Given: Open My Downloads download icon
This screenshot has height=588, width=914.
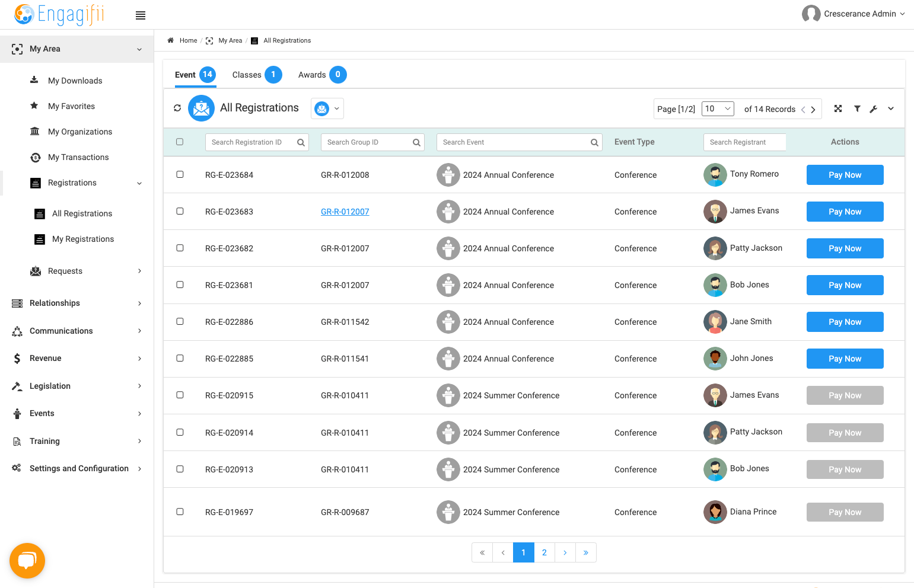Looking at the screenshot, I should coord(34,80).
